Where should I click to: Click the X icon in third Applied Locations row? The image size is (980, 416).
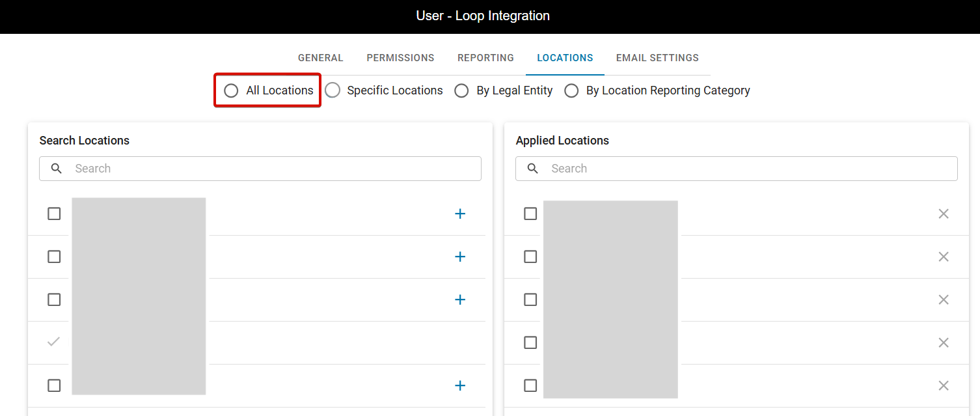pos(944,299)
